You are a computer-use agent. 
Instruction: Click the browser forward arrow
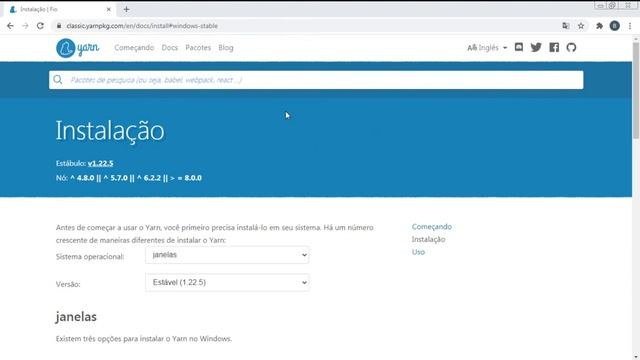coord(25,26)
